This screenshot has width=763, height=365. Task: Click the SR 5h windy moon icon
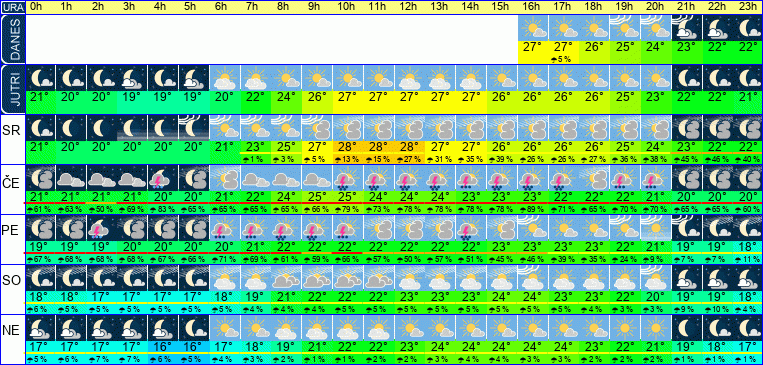tap(194, 128)
